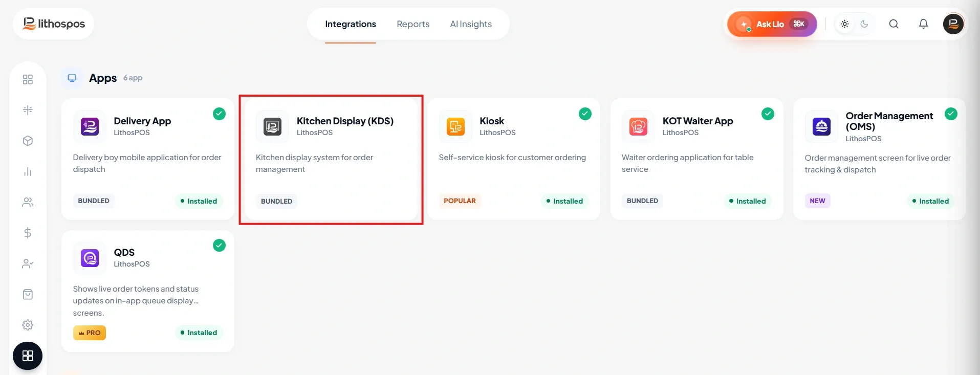The image size is (980, 375).
Task: Click the Delivery App purple icon
Action: coord(90,126)
